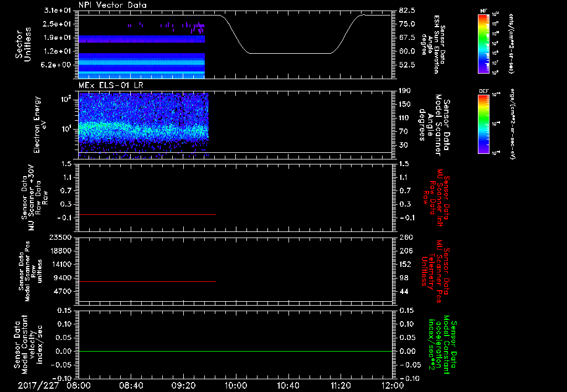567x392 pixels.
Task: Click the 1.9e+01 sector tick value
Action: [x=58, y=38]
